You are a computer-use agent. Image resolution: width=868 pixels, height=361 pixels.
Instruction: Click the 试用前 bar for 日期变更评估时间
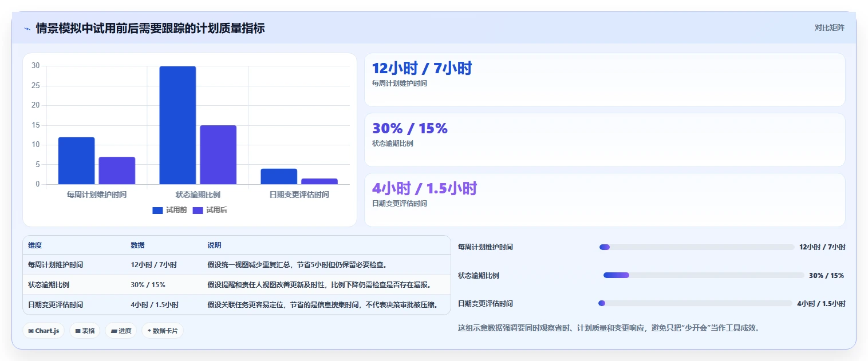point(279,176)
